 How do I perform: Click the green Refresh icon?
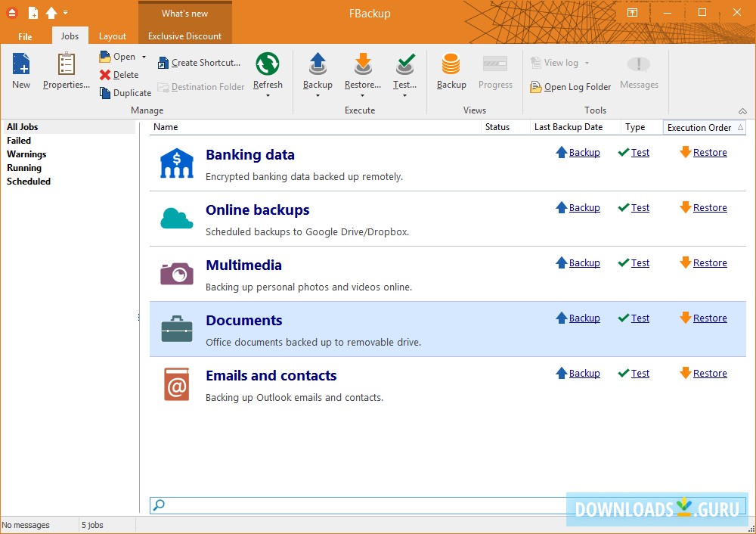pos(268,65)
